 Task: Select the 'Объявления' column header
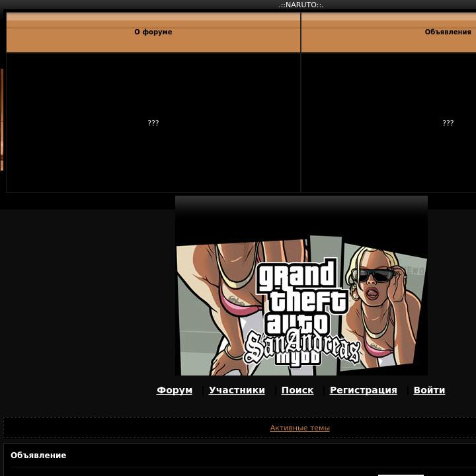(448, 32)
